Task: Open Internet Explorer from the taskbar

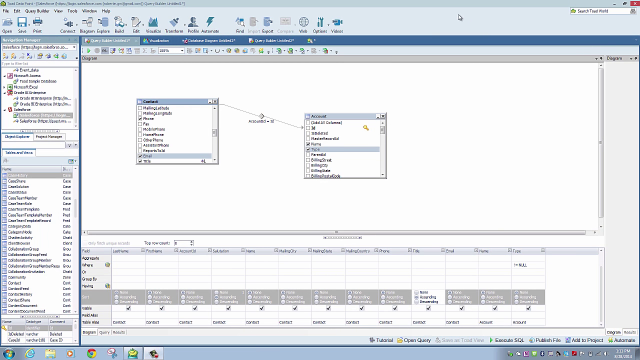Action: point(30,353)
